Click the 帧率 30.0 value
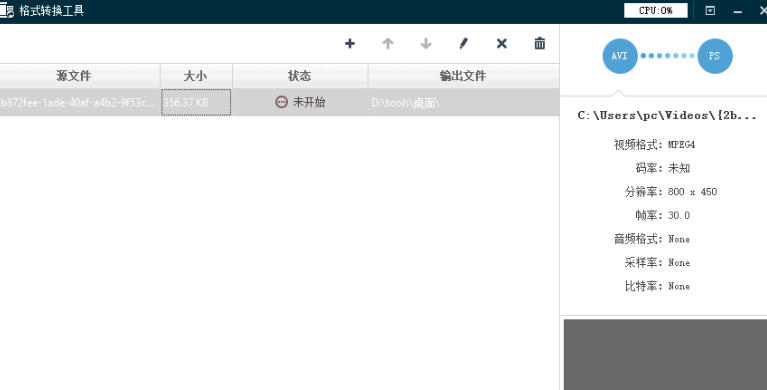The image size is (767, 390). point(678,215)
